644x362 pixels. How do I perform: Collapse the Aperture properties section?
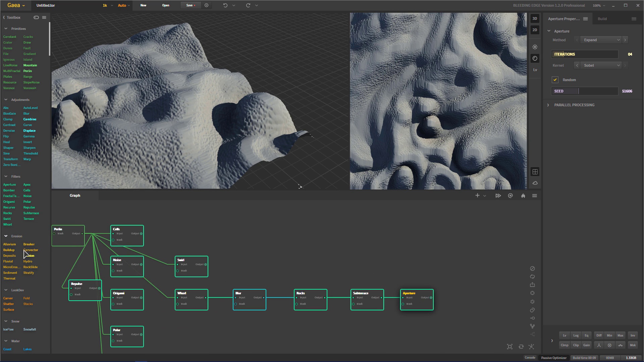click(549, 31)
